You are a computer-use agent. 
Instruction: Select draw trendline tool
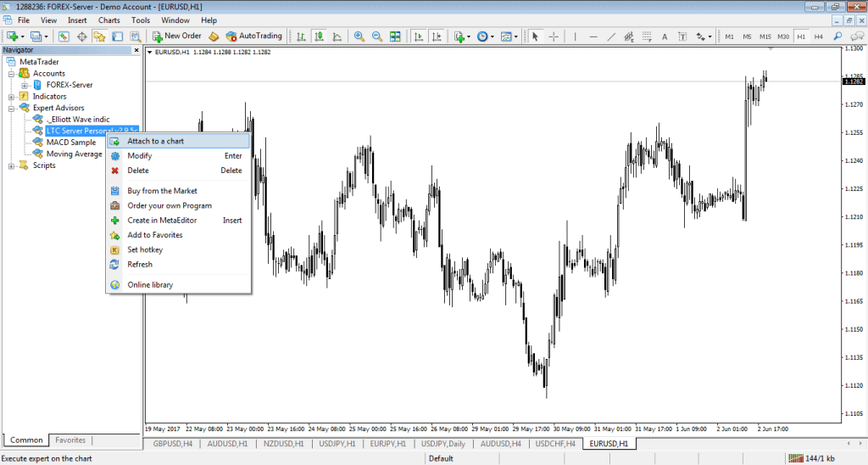(611, 36)
